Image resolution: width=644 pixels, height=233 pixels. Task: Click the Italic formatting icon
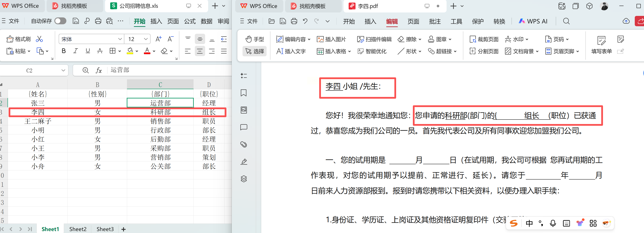75,51
